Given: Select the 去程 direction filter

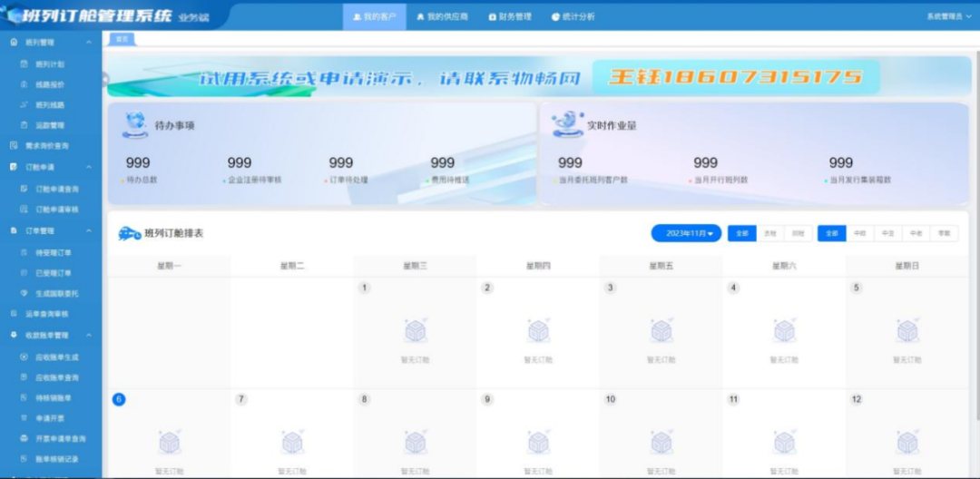Looking at the screenshot, I should tap(770, 233).
